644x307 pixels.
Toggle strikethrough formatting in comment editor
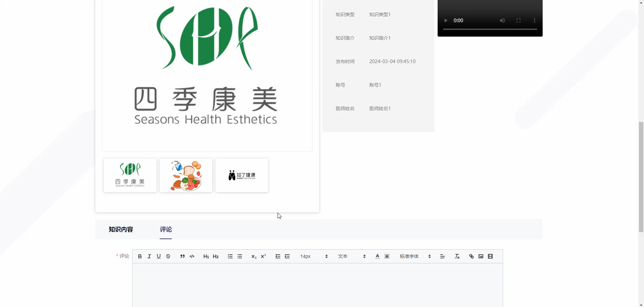168,256
